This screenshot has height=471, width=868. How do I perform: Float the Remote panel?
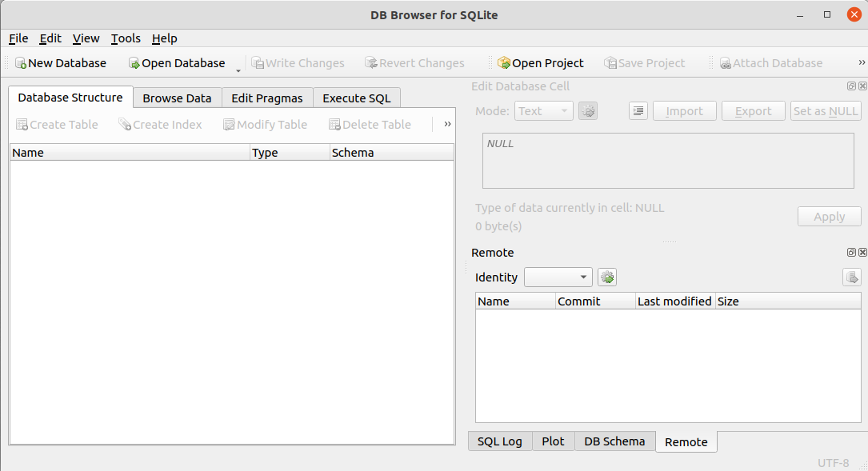pos(851,253)
